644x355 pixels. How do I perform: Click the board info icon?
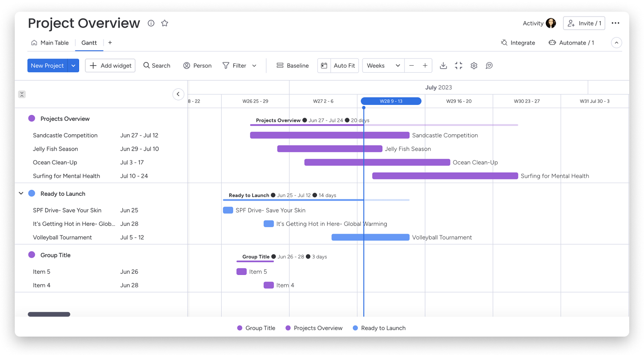pyautogui.click(x=151, y=23)
